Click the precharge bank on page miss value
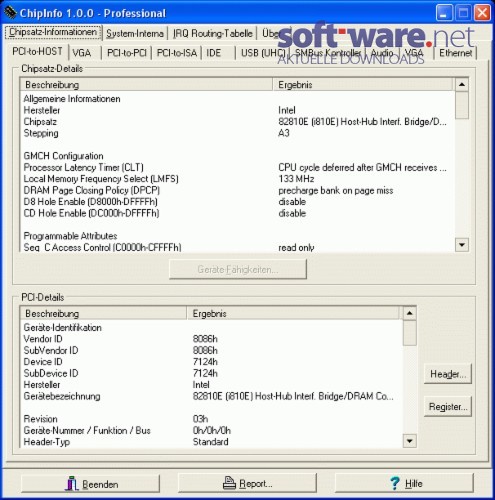495x500 pixels. tap(336, 191)
